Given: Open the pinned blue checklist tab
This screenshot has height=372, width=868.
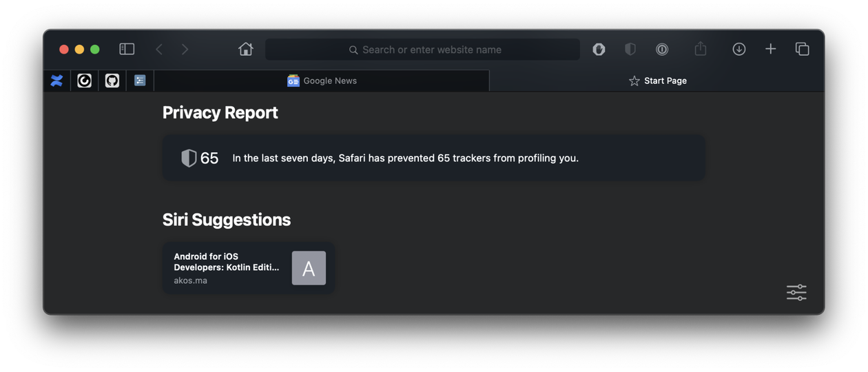Looking at the screenshot, I should tap(140, 81).
